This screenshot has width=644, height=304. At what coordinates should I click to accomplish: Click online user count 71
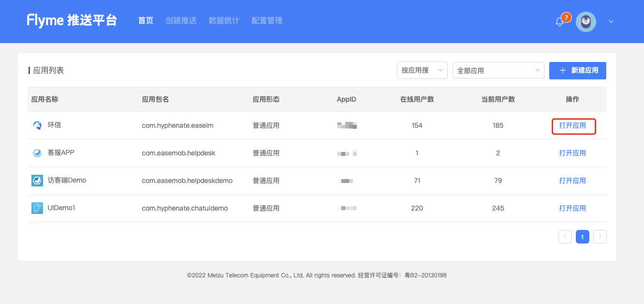pos(417,181)
